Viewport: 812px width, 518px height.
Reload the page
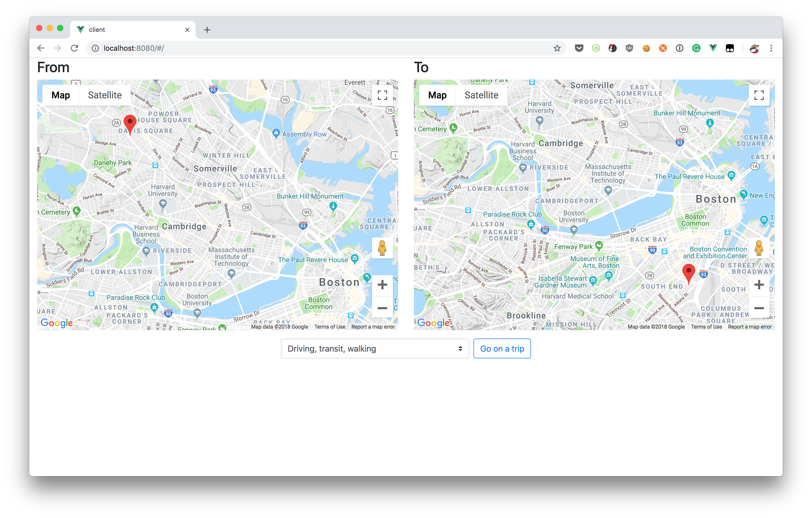pyautogui.click(x=75, y=48)
